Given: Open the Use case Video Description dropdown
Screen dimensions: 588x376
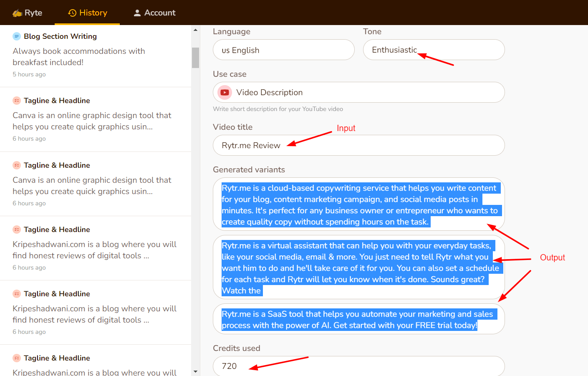Looking at the screenshot, I should pos(358,92).
